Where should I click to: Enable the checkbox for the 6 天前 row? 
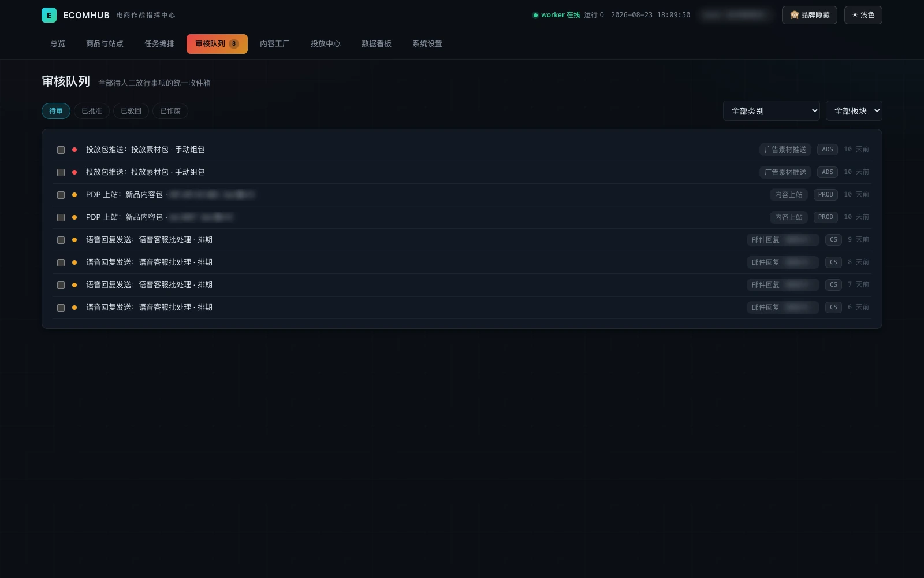(x=61, y=307)
